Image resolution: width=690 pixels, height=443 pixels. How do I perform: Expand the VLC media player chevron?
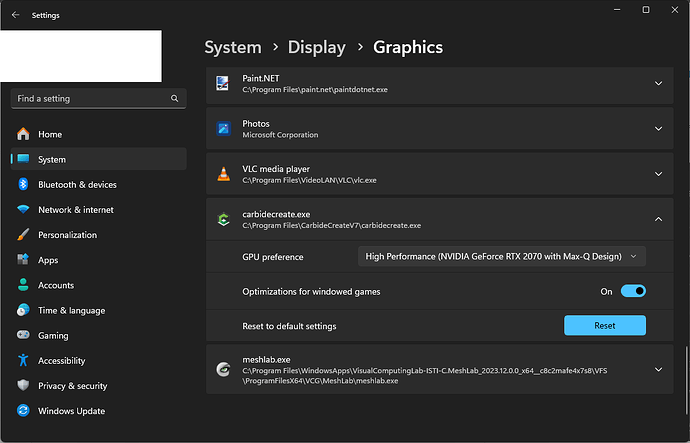[658, 174]
